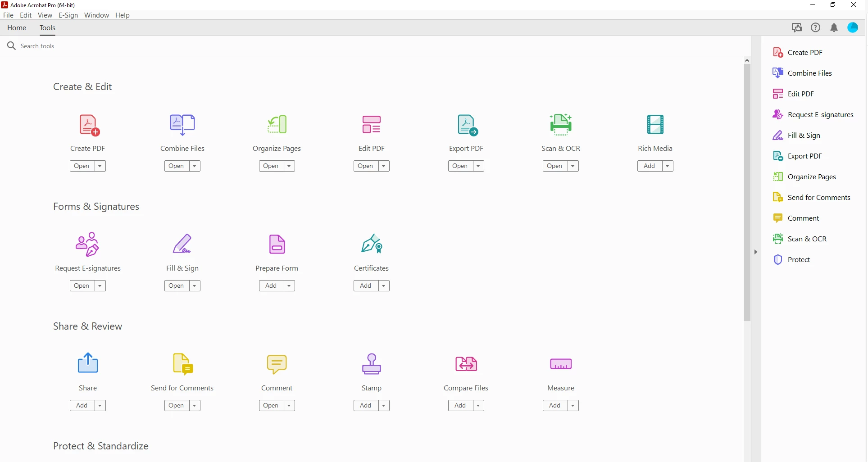This screenshot has height=462, width=868.
Task: Click Request E-signatures in right sidebar
Action: click(x=813, y=115)
